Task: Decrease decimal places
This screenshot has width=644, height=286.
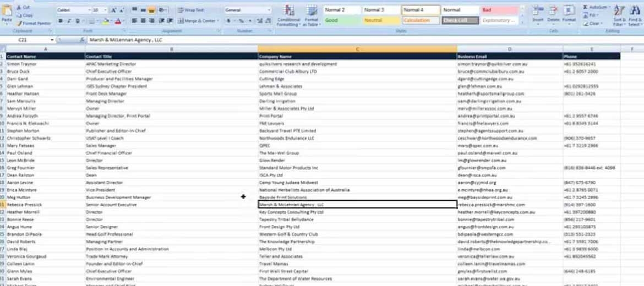Action: pos(268,21)
